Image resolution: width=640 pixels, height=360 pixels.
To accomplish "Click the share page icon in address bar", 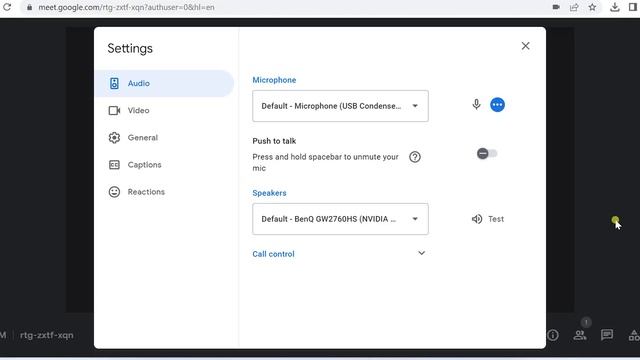I will click(x=574, y=7).
